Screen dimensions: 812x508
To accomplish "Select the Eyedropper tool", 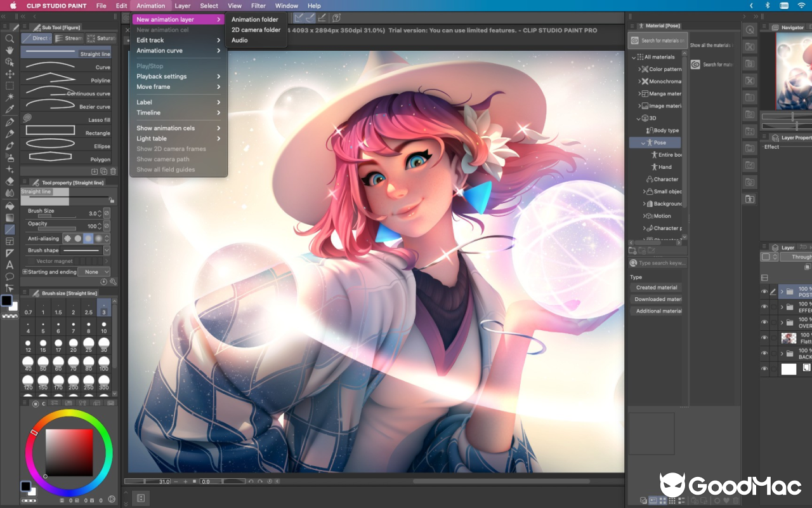I will click(9, 109).
